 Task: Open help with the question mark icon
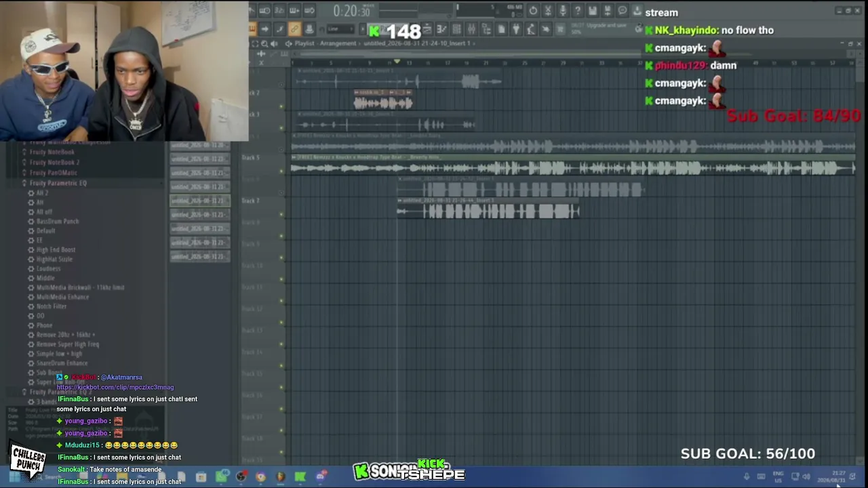(x=578, y=11)
